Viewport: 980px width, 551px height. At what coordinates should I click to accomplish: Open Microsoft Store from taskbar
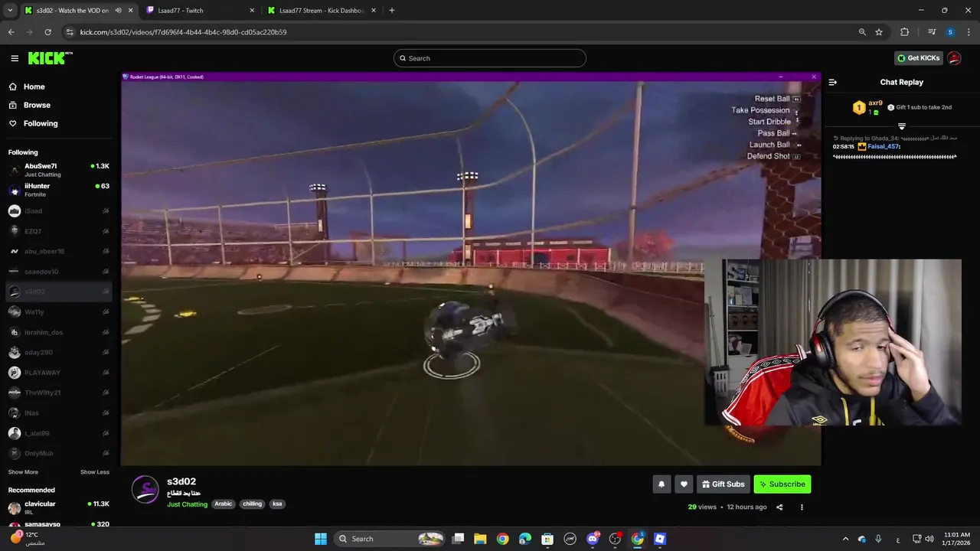(547, 539)
